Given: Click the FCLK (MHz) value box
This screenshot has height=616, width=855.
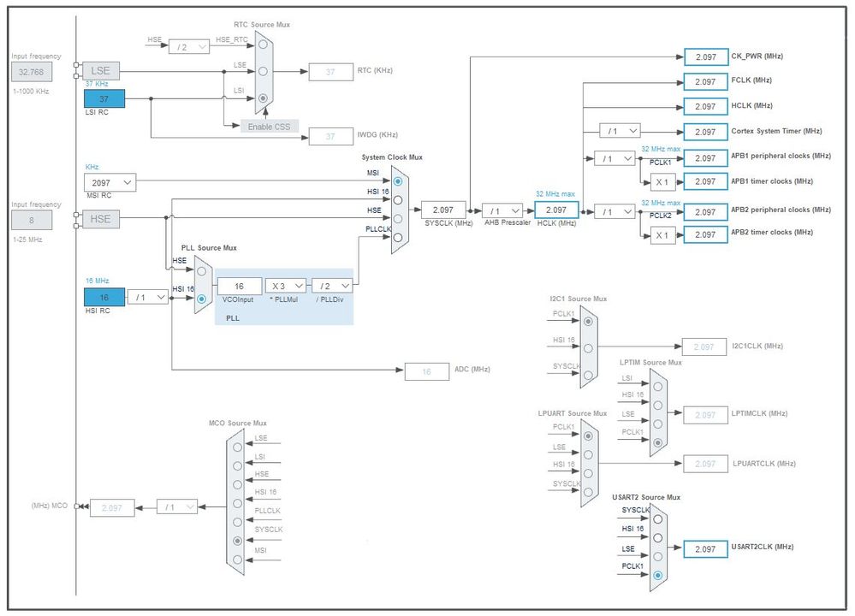Looking at the screenshot, I should [x=705, y=82].
